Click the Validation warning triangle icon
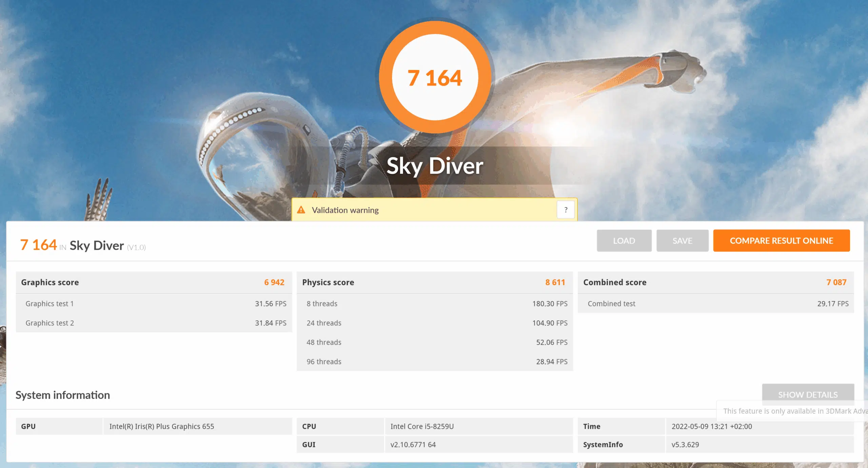The image size is (868, 468). click(x=301, y=210)
